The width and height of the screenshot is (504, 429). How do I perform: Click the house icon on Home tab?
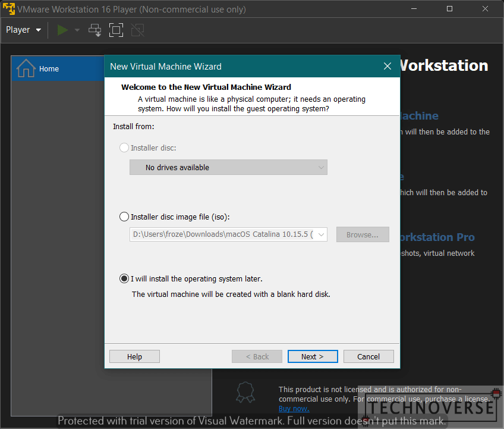click(x=26, y=68)
